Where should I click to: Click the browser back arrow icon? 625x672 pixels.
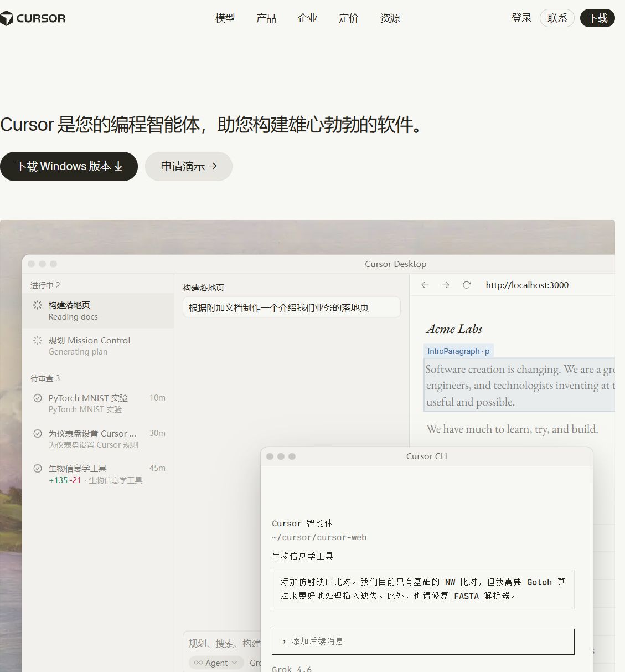coord(425,285)
